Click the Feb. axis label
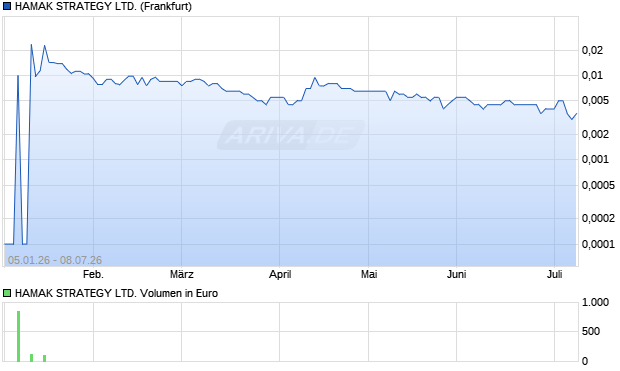 pos(93,274)
